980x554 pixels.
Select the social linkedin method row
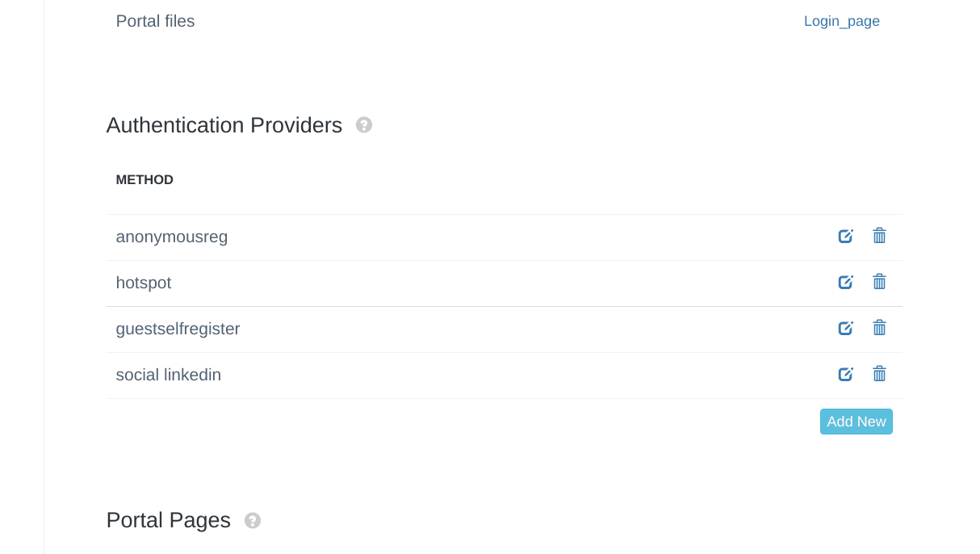click(504, 376)
